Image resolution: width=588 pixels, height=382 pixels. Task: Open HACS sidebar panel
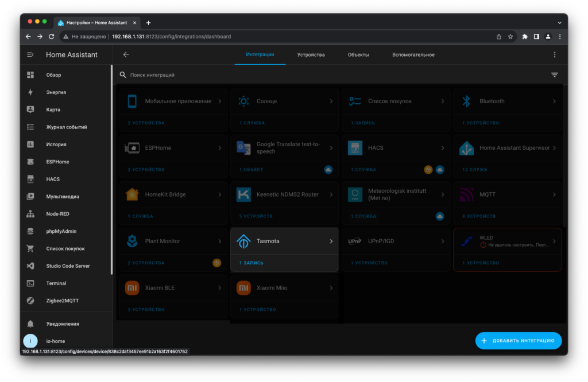point(66,179)
